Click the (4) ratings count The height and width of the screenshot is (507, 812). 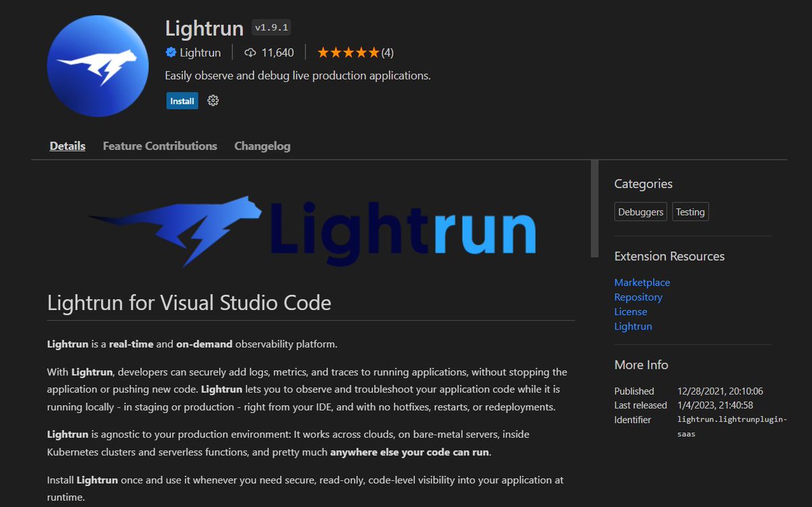387,52
